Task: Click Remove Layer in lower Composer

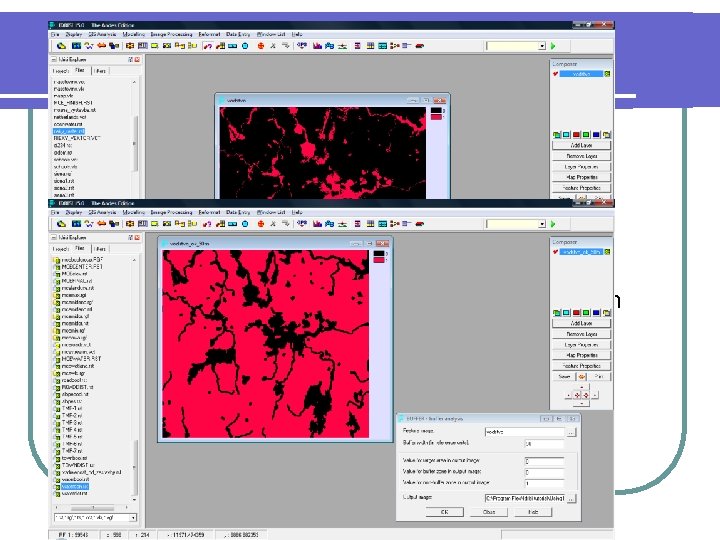Action: [581, 333]
